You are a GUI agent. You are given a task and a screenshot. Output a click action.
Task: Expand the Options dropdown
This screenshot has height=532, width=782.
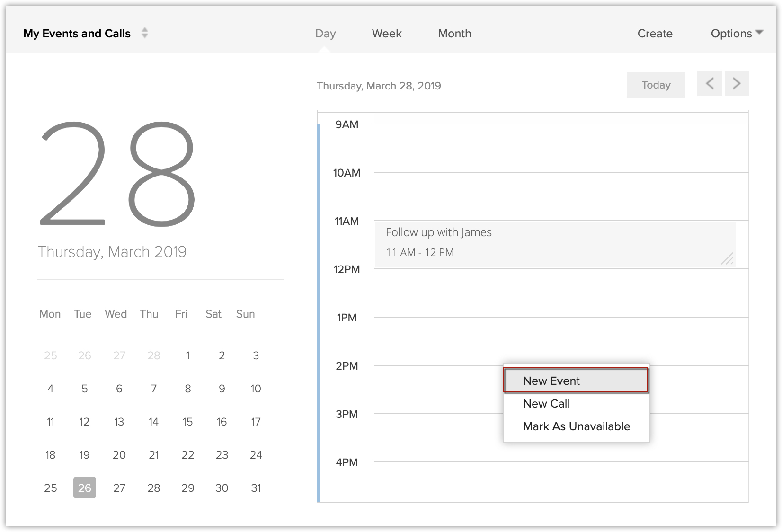point(737,34)
